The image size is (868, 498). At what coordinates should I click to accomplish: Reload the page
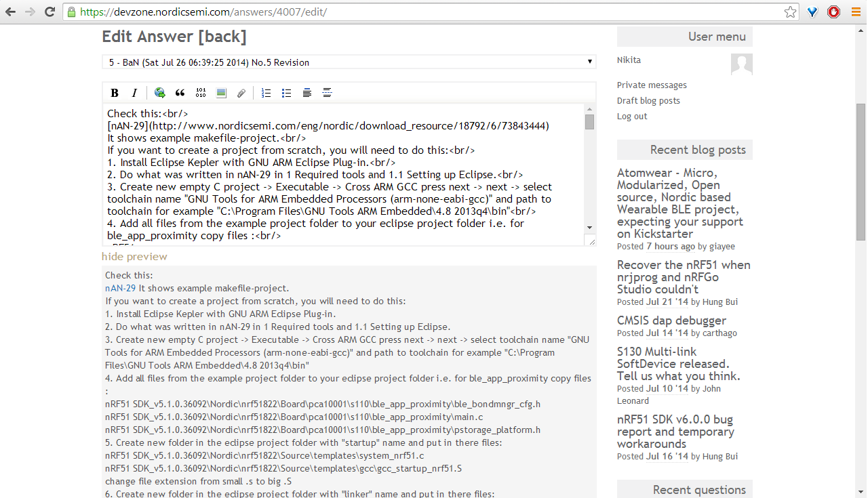[x=50, y=12]
